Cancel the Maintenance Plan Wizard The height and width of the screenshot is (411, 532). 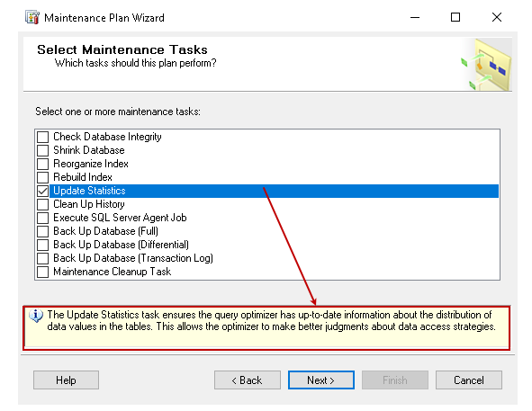pyautogui.click(x=469, y=380)
